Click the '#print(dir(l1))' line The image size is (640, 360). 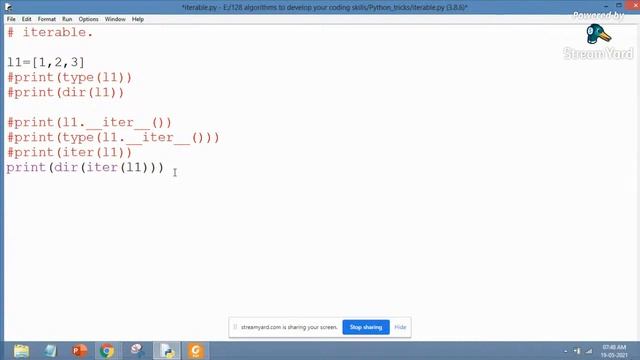65,93
